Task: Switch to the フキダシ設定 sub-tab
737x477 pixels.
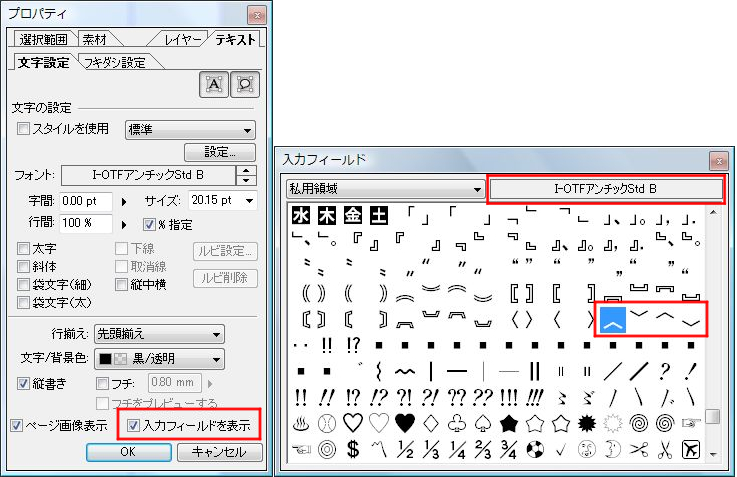Action: coord(115,63)
